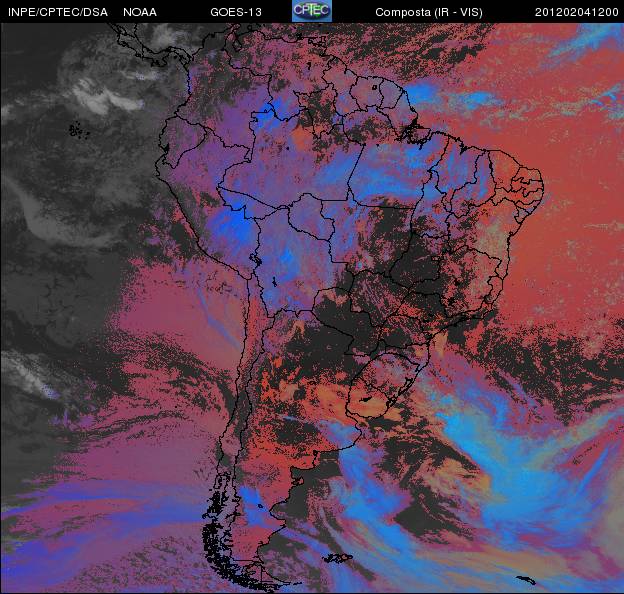Click the INPE/CPTEC/DSA header label
The height and width of the screenshot is (594, 624).
pyautogui.click(x=58, y=12)
